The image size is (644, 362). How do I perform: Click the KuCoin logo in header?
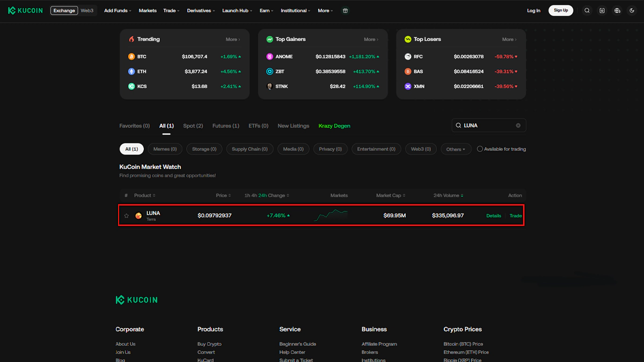click(26, 11)
